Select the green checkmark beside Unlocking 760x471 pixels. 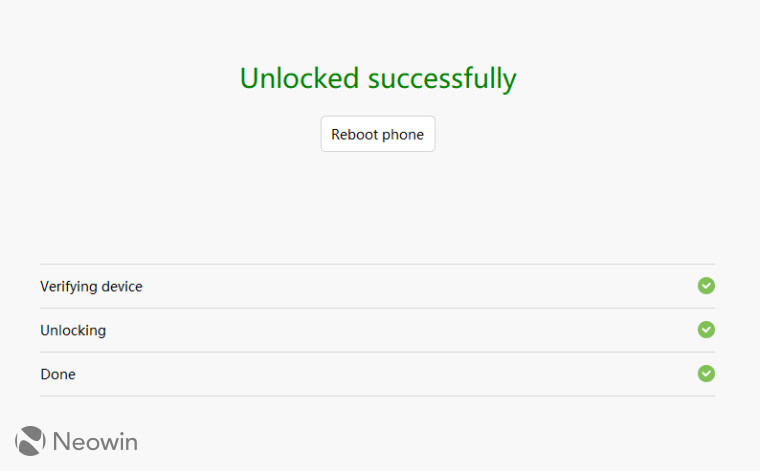(x=706, y=330)
